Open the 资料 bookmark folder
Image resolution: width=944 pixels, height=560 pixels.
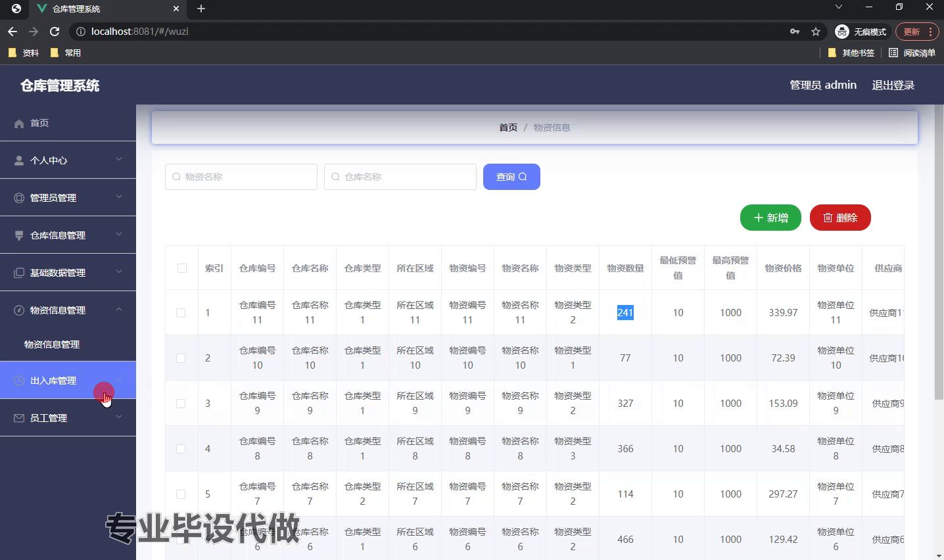[x=24, y=53]
